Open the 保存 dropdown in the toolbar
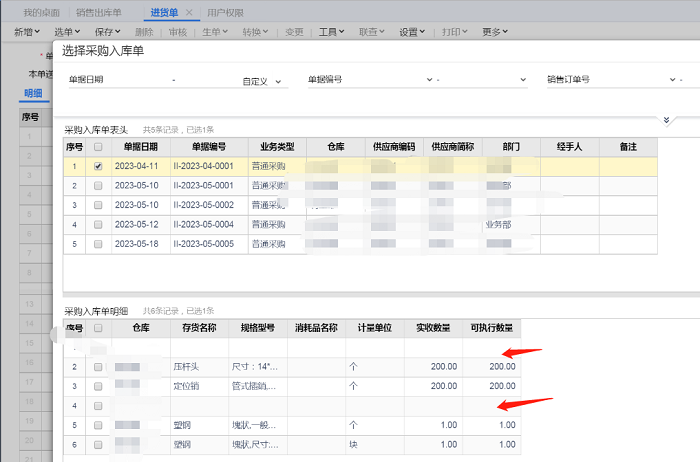This screenshot has height=462, width=700. (x=106, y=32)
